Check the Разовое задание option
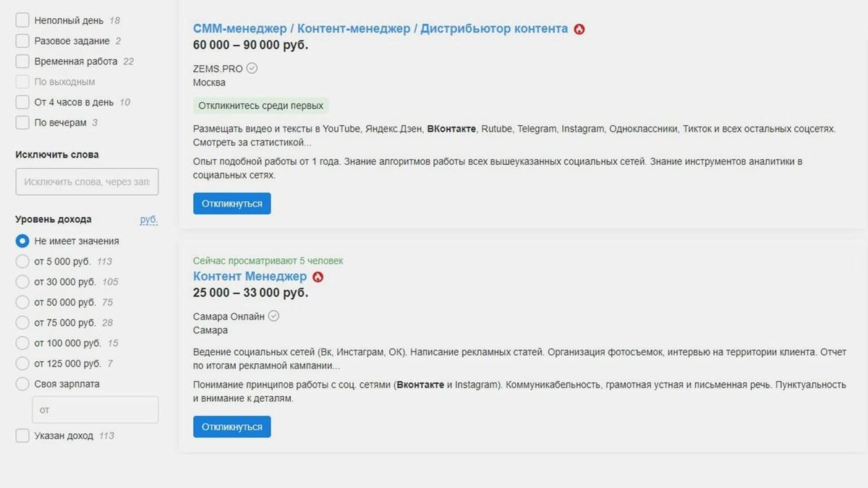Screen dimensions: 868x488 point(20,41)
